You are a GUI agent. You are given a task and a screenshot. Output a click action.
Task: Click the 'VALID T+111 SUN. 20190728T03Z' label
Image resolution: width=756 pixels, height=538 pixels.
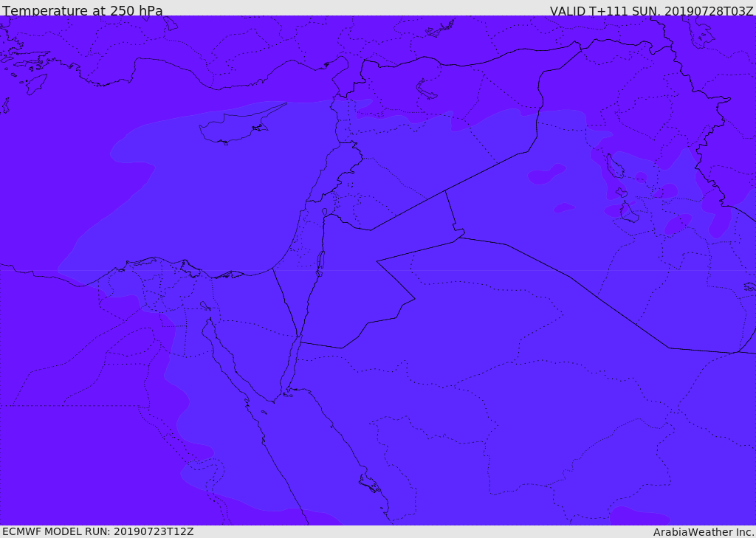(651, 10)
